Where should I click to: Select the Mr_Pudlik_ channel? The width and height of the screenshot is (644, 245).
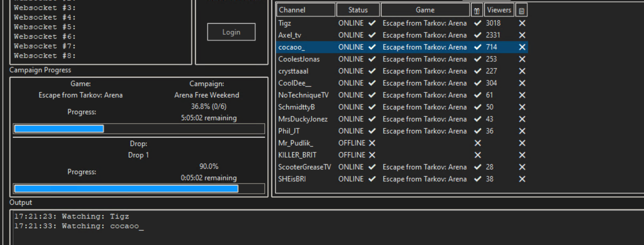coord(296,143)
